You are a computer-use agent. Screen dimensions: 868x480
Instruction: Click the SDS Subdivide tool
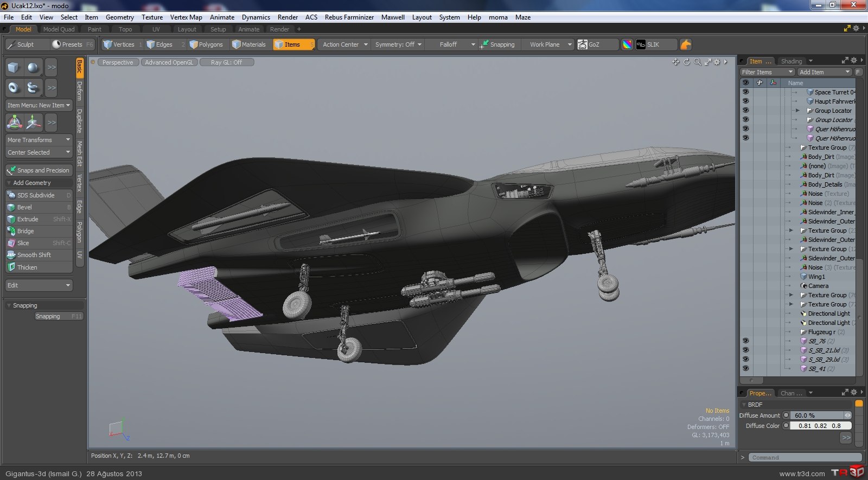39,195
